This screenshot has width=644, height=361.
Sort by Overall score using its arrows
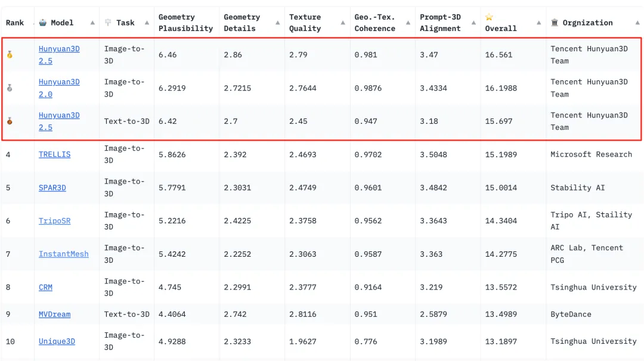coord(538,23)
